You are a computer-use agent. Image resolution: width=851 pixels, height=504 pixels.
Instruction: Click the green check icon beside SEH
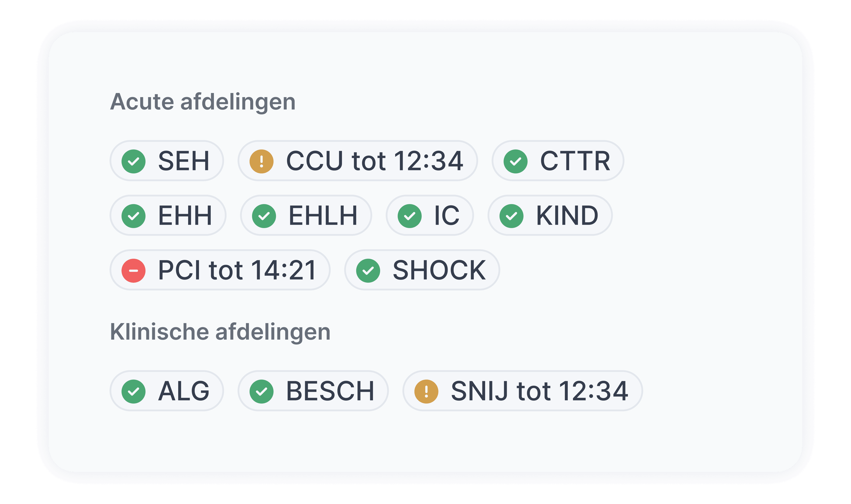point(133,161)
